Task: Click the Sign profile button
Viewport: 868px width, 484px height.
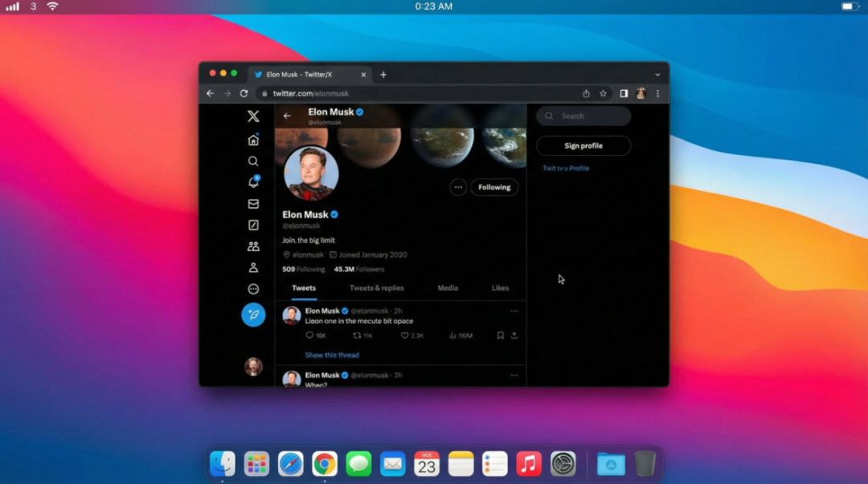Action: click(x=583, y=146)
